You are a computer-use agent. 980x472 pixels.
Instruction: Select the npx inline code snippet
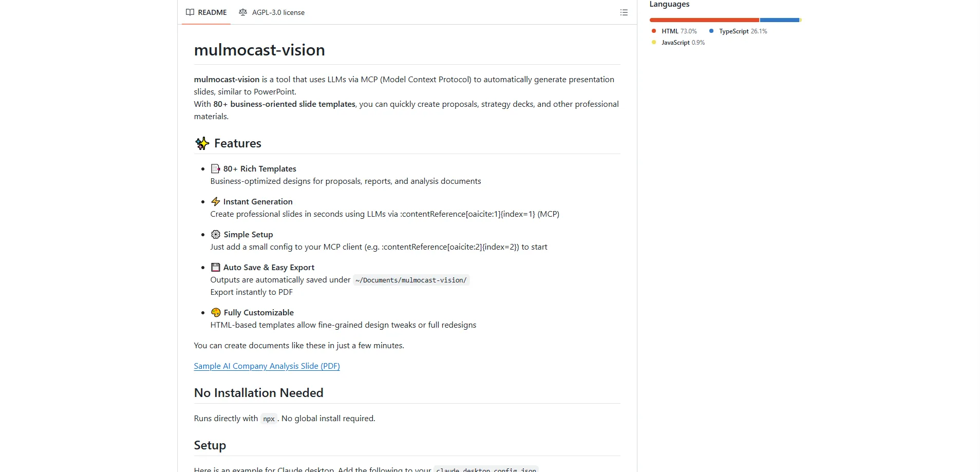coord(269,418)
